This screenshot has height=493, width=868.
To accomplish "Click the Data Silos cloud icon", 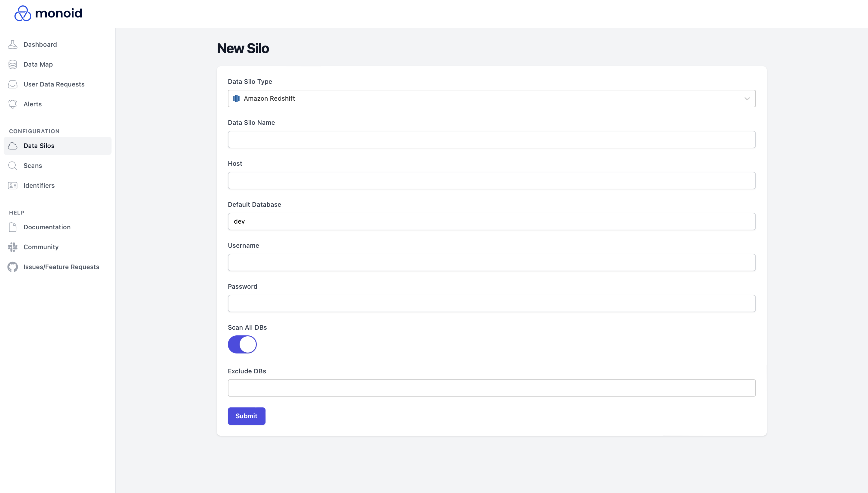I will pos(13,146).
